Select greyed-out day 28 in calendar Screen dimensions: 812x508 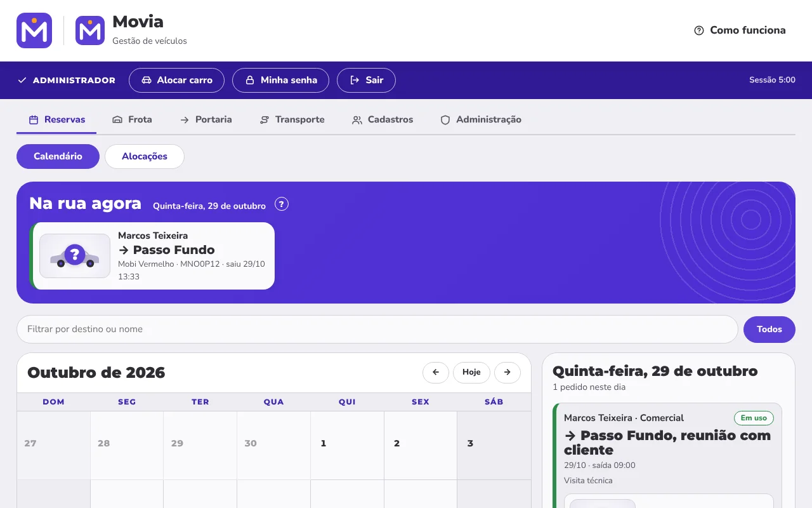tap(127, 445)
